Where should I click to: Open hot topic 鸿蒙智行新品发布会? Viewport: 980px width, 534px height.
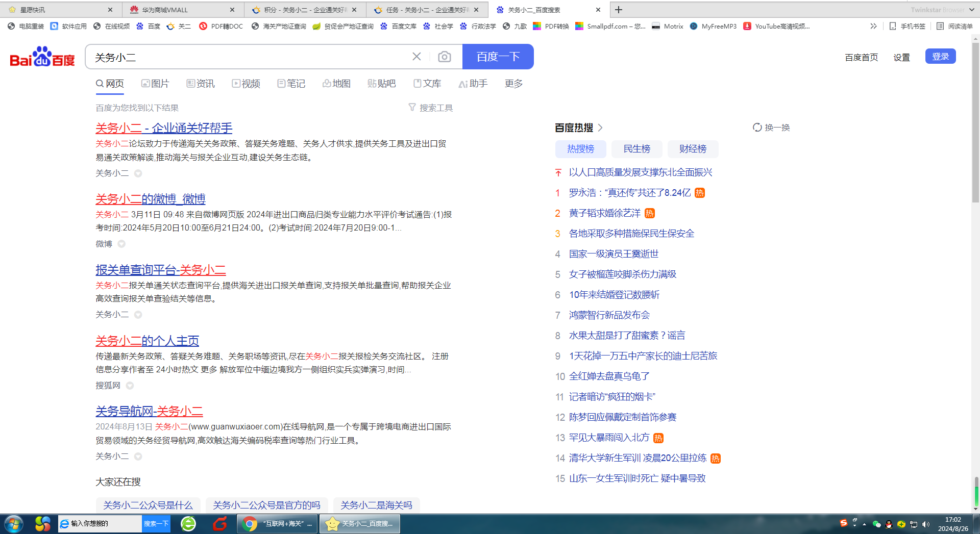609,315
